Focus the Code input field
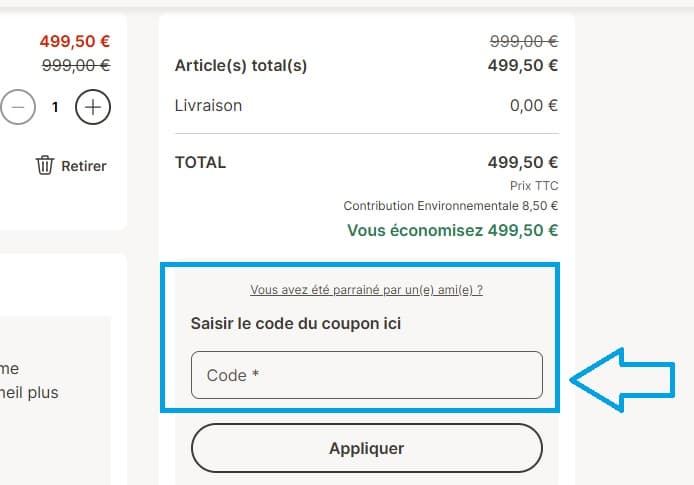 coord(366,375)
